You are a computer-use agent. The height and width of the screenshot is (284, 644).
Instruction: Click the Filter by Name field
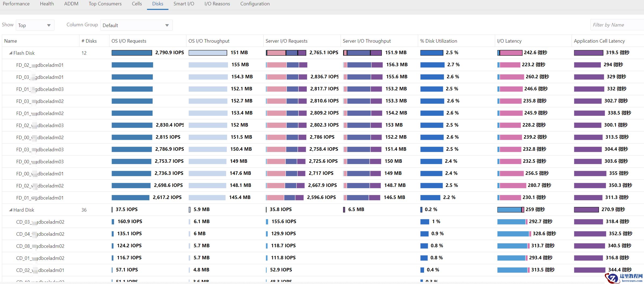pos(616,25)
